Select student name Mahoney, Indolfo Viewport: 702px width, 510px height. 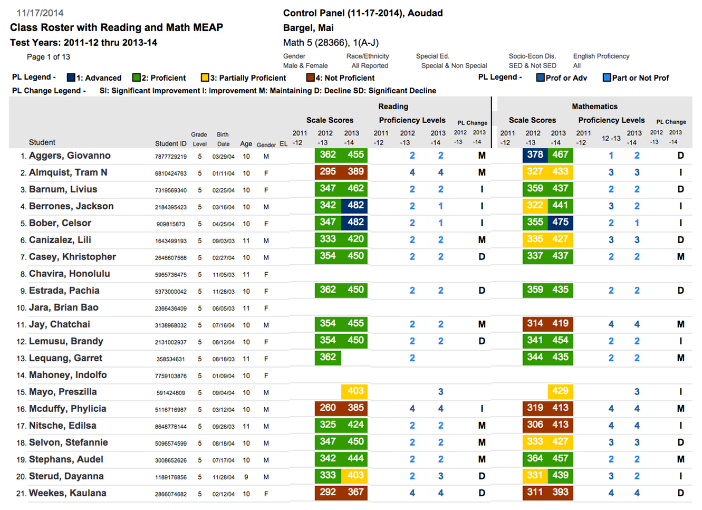click(68, 375)
